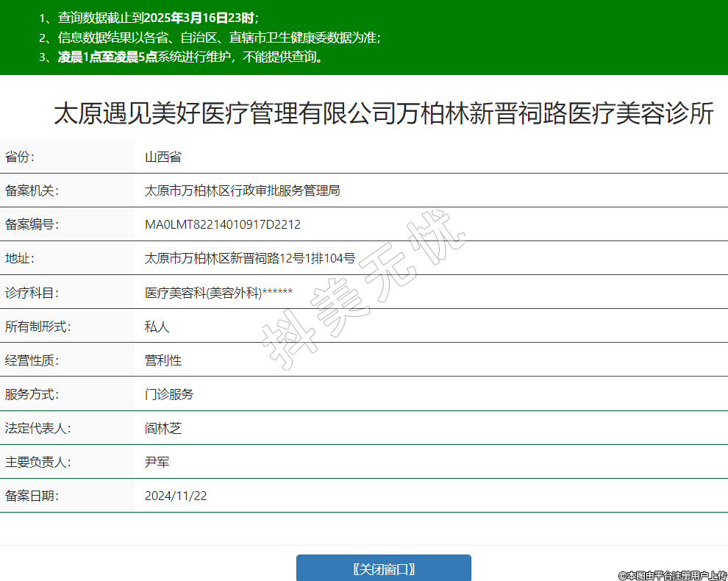Click the address value 新晋祠路12号1排104号
The image size is (728, 581).
[x=250, y=258]
